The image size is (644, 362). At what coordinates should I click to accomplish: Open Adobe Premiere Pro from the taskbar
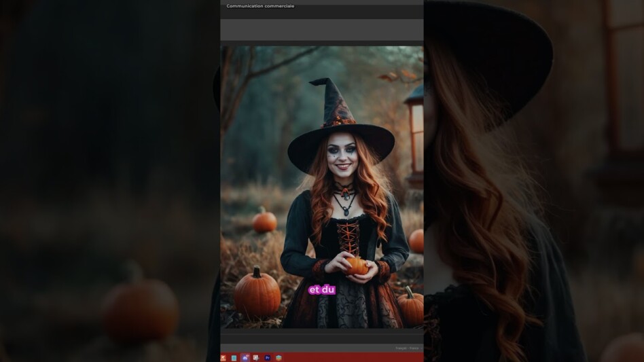[x=267, y=358]
